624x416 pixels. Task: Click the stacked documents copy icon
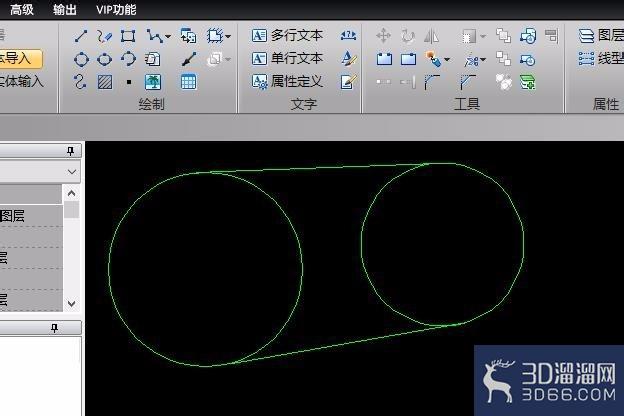(x=152, y=59)
